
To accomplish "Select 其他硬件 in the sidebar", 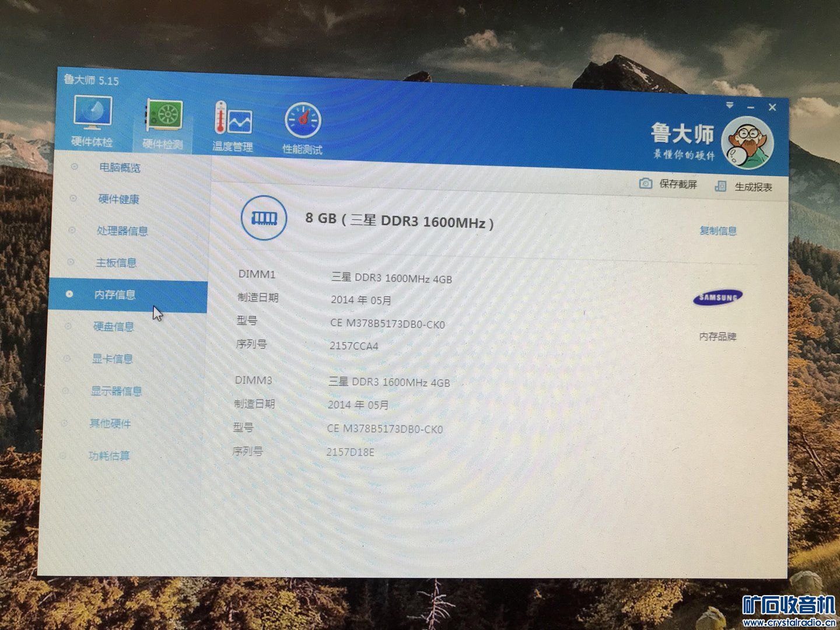I will (x=110, y=423).
